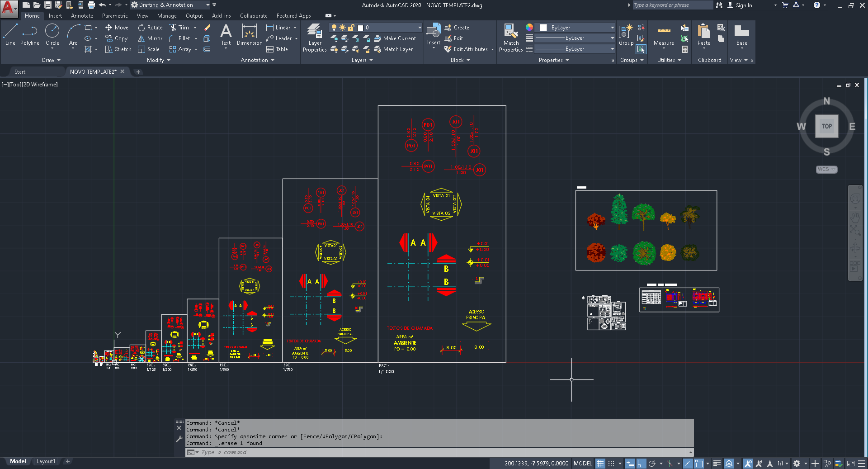Click inside the command line input
868x469 pixels.
click(316, 452)
